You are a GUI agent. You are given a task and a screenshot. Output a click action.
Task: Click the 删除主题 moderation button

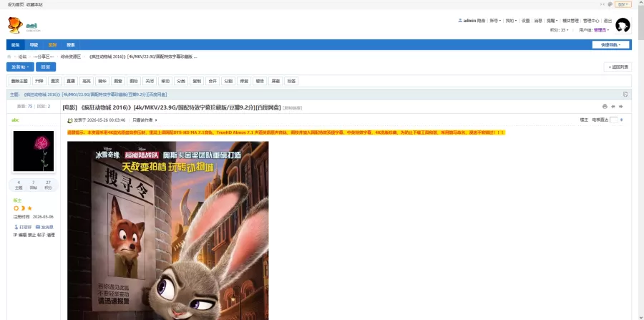point(19,82)
